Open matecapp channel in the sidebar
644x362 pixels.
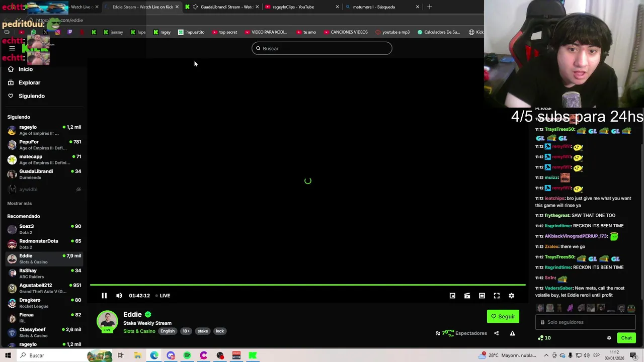click(44, 159)
